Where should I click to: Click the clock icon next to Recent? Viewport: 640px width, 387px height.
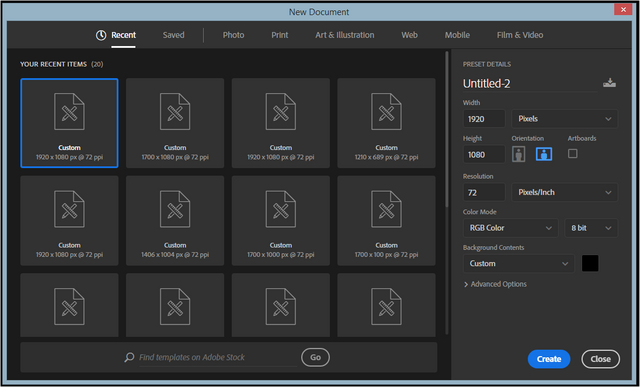[x=101, y=35]
